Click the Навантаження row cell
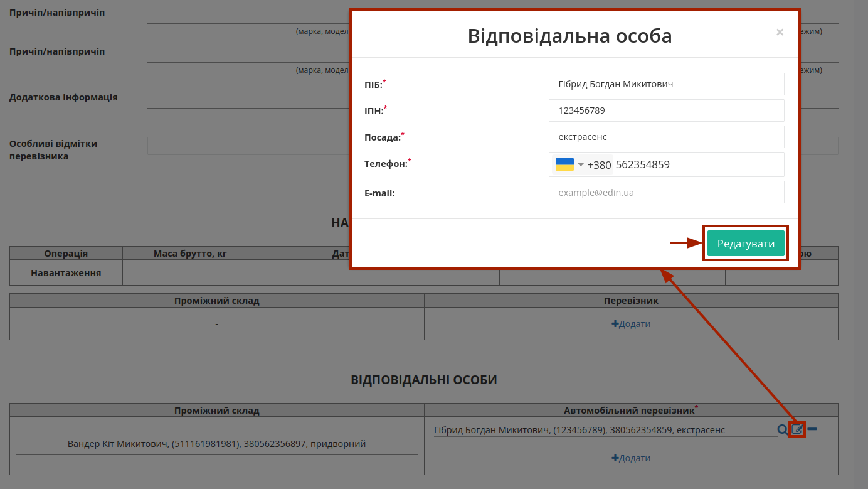Viewport: 868px width, 489px height. (x=66, y=273)
